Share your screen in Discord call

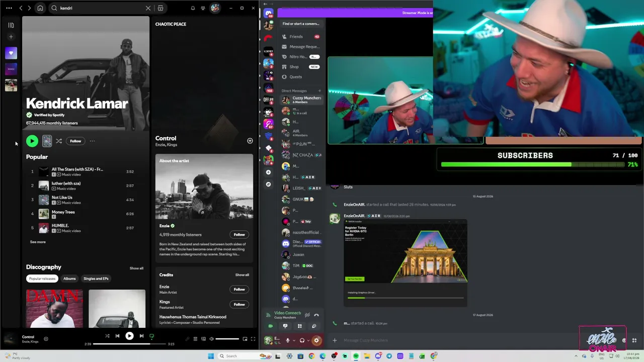(285, 326)
